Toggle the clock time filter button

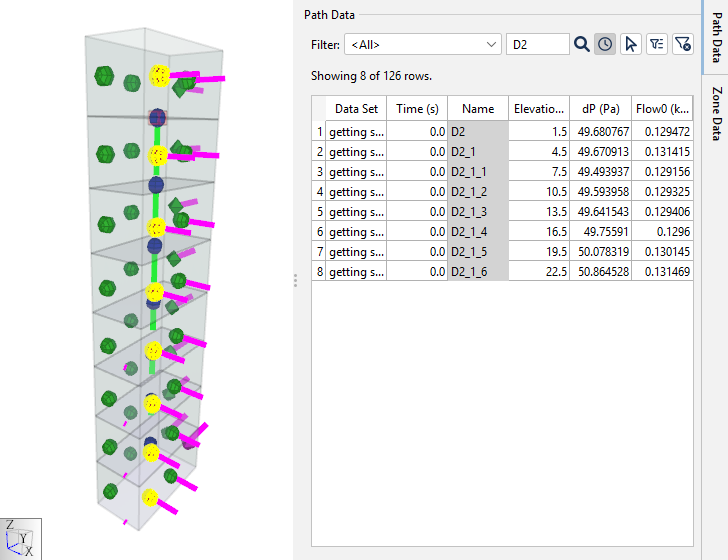pos(605,44)
